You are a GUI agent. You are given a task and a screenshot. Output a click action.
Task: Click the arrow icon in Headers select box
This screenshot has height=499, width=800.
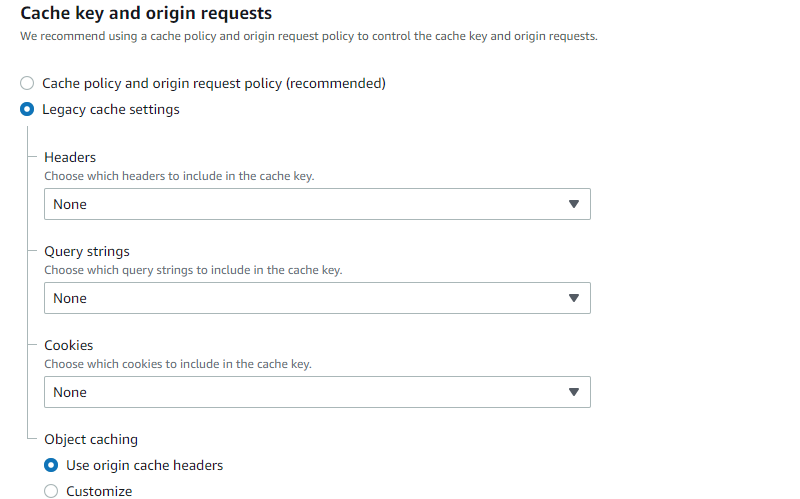[573, 204]
